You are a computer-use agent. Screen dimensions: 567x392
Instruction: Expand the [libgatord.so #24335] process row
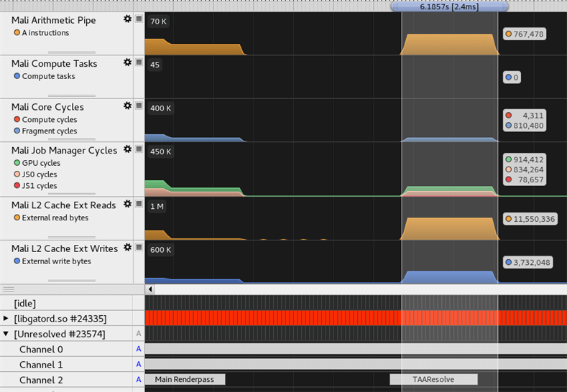coord(6,318)
